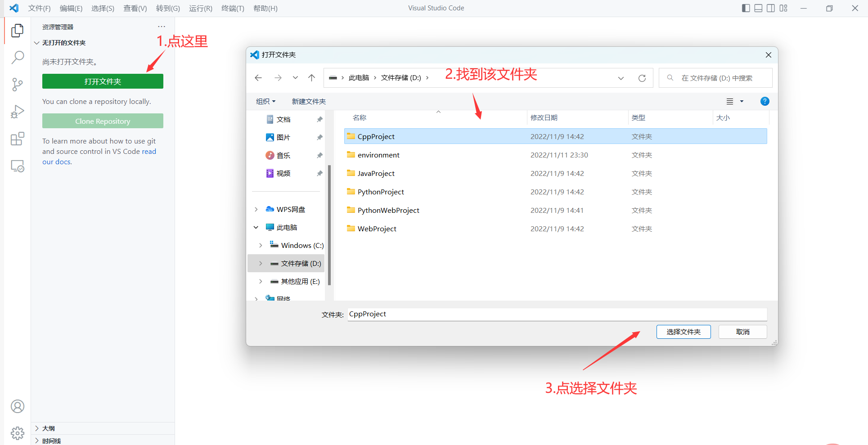Refresh the folder dialog listing
Screen dimensions: 868x445
point(642,78)
